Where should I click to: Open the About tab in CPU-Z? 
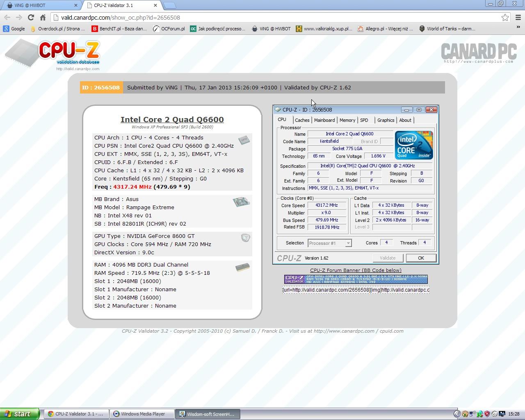tap(405, 120)
